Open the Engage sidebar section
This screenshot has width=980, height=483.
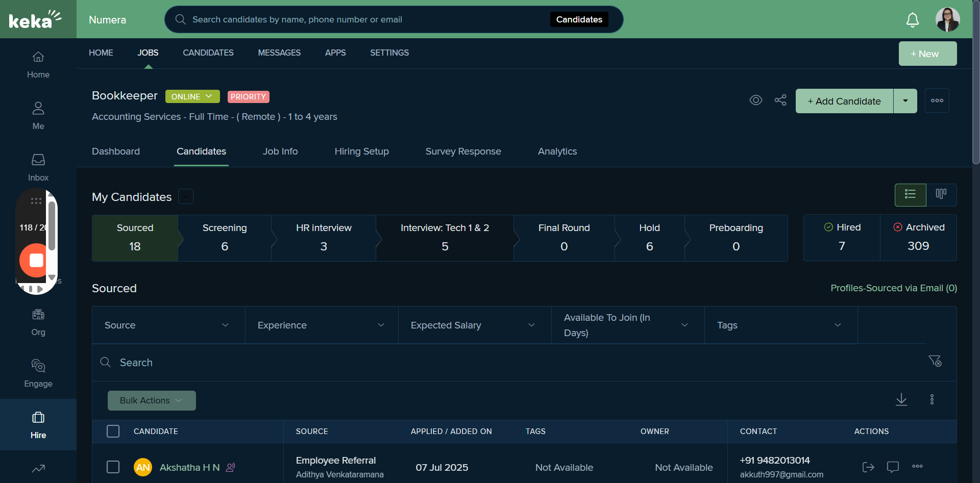click(38, 374)
